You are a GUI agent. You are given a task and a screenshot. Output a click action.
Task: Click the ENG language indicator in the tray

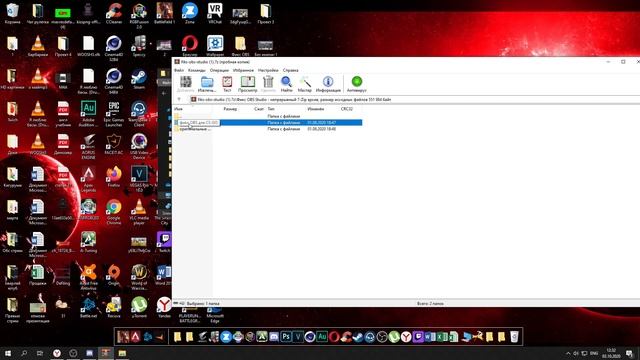(x=594, y=353)
